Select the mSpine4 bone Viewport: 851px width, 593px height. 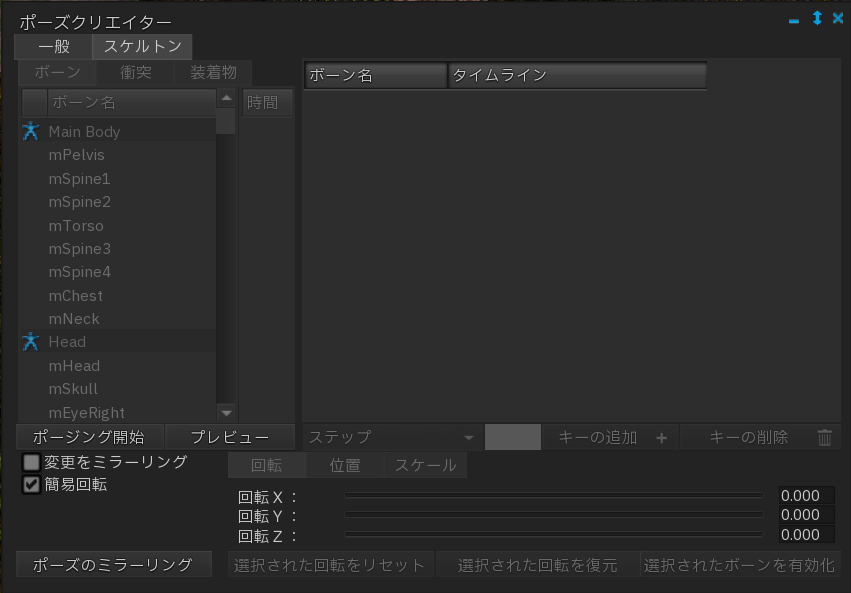[x=118, y=272]
